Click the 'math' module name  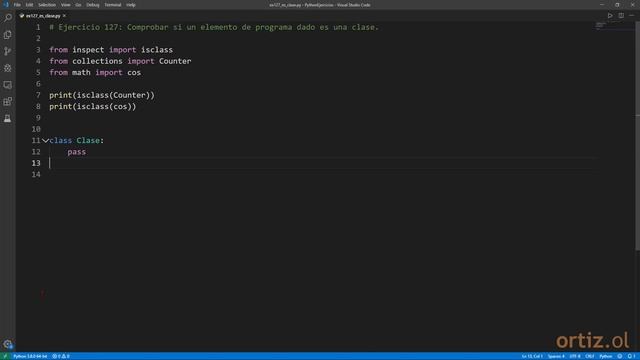(81, 73)
